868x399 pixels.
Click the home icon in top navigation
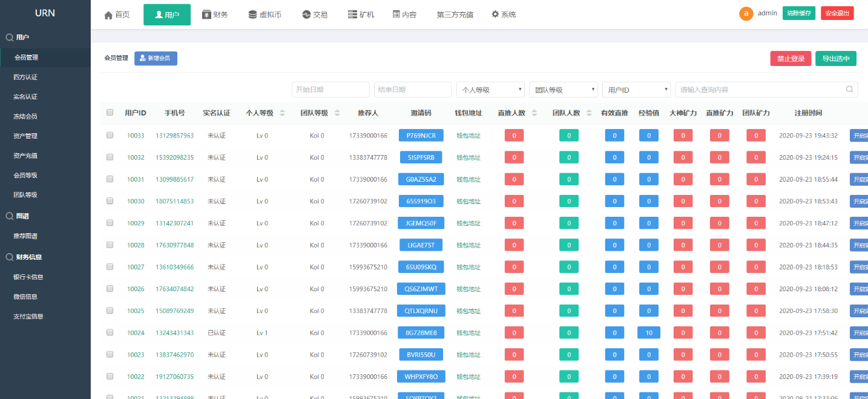[x=108, y=15]
